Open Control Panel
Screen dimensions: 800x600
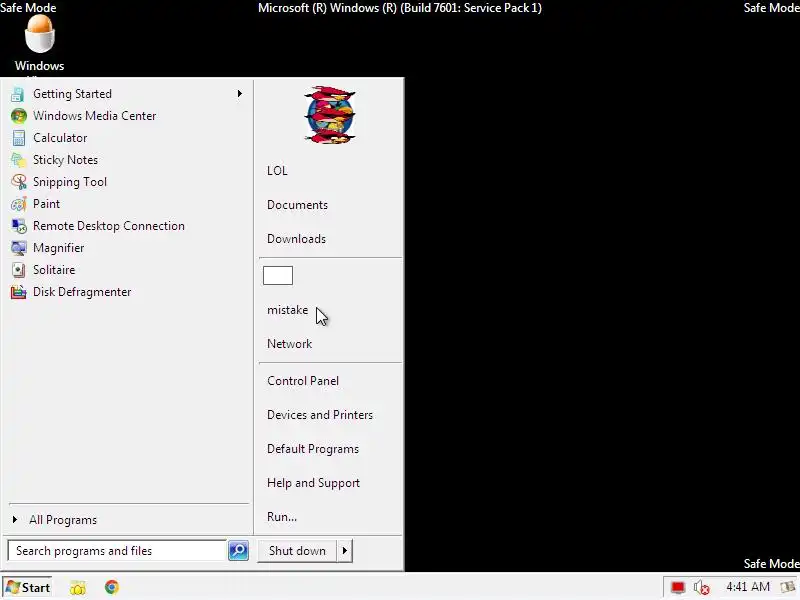303,381
